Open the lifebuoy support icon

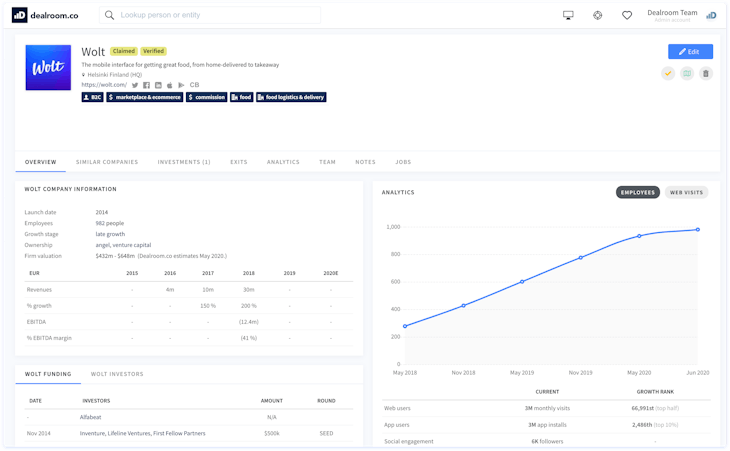click(597, 15)
